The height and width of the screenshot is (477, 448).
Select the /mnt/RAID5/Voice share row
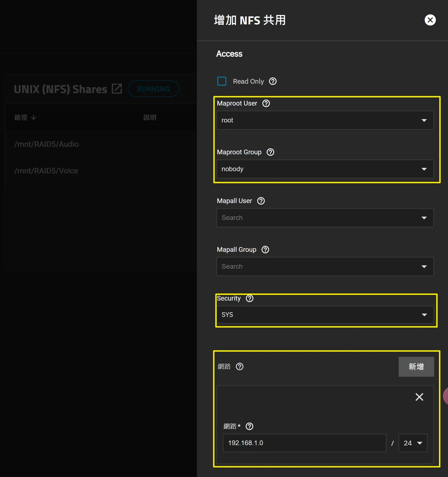(x=101, y=171)
